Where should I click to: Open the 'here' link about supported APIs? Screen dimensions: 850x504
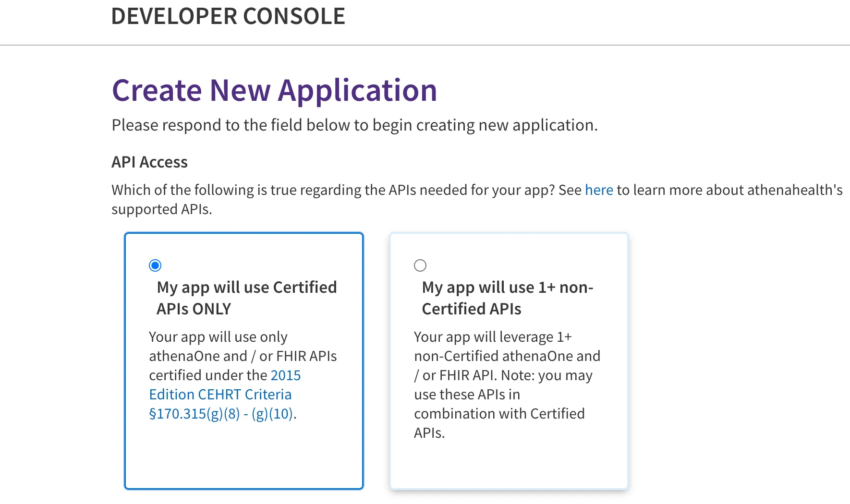(599, 190)
